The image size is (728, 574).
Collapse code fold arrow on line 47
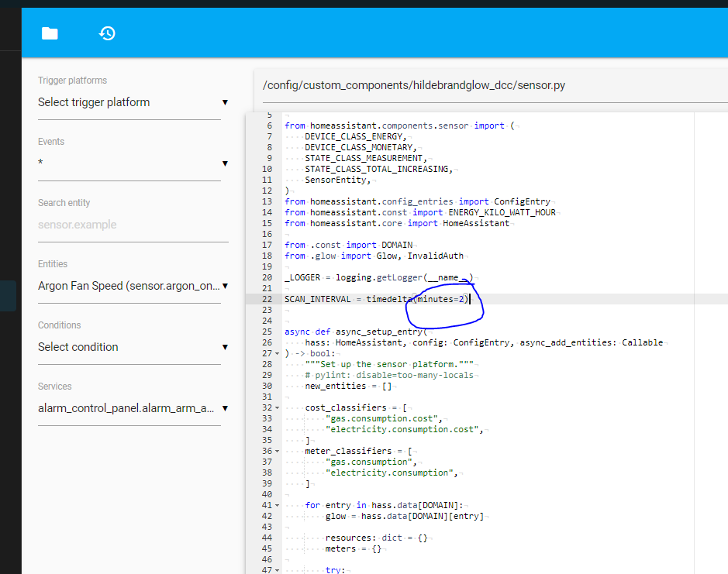(x=278, y=570)
